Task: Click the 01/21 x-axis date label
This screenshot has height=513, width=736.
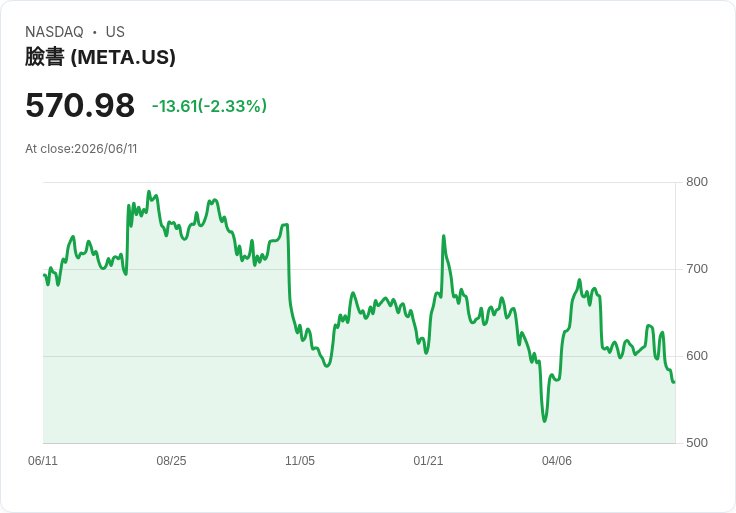Action: pyautogui.click(x=428, y=460)
